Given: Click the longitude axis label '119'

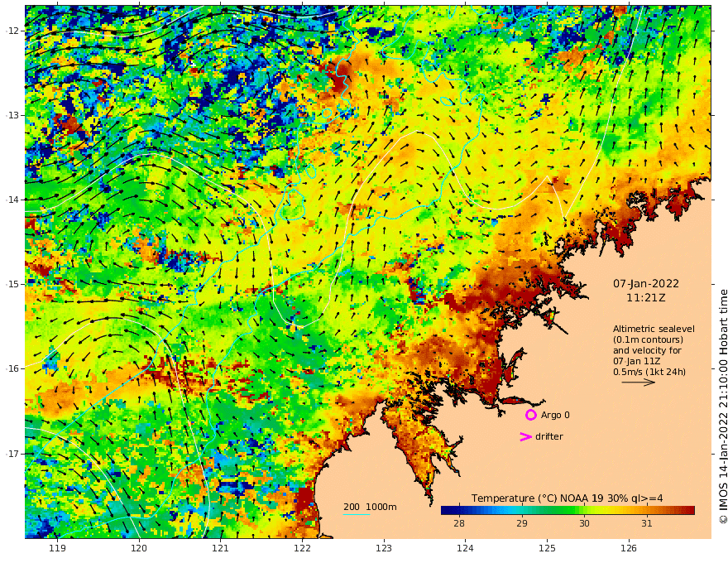Looking at the screenshot, I should pyautogui.click(x=57, y=549).
